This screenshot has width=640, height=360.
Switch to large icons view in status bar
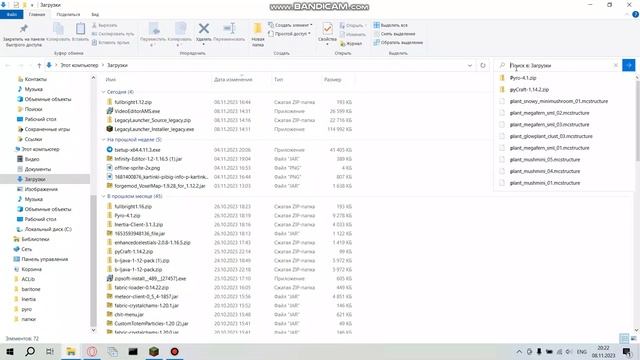pos(633,338)
